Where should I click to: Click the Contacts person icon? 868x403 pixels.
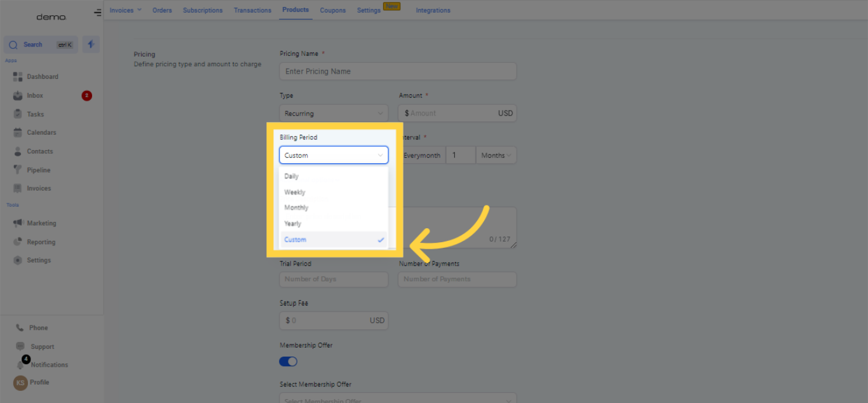[x=18, y=152]
